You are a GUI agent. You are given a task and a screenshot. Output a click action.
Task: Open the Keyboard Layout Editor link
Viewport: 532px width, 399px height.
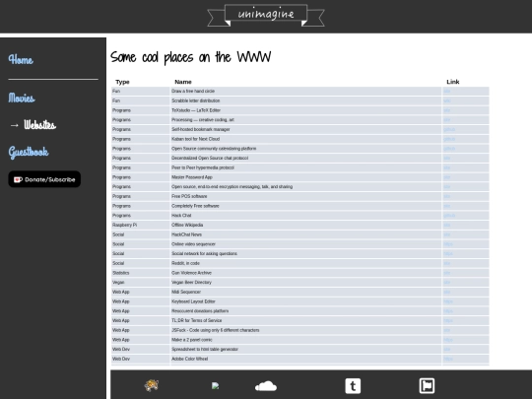[x=448, y=301]
